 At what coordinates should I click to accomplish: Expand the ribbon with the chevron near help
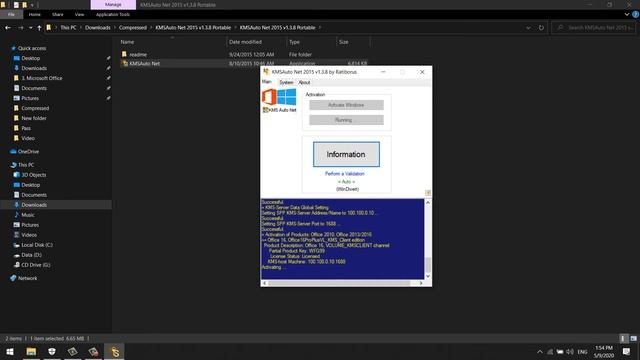click(627, 14)
